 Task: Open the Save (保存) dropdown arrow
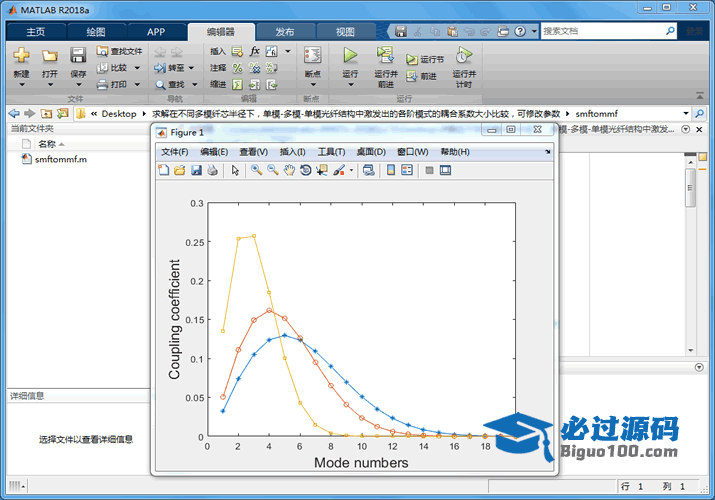[78, 85]
